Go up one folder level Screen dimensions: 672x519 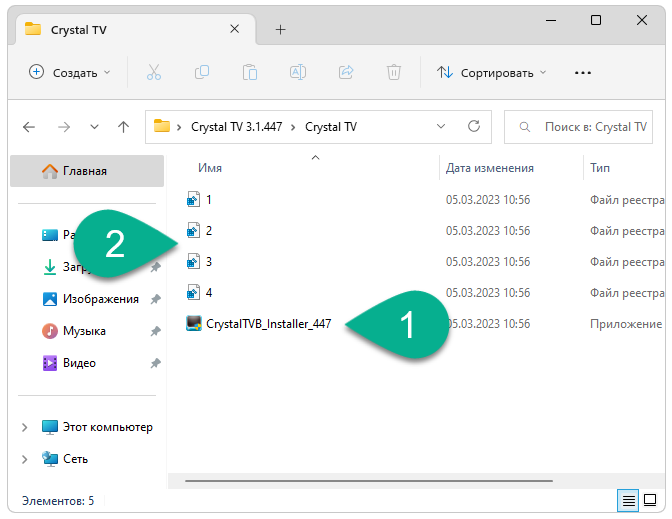coord(123,127)
